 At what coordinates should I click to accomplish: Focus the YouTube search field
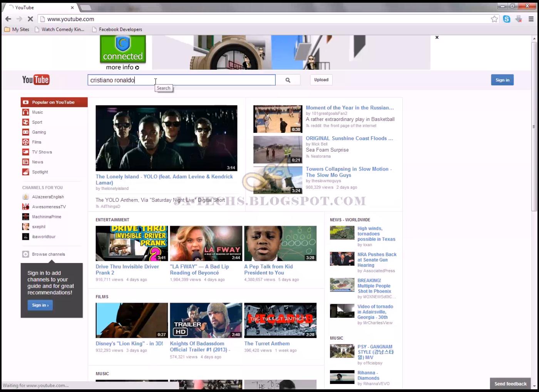[x=181, y=80]
